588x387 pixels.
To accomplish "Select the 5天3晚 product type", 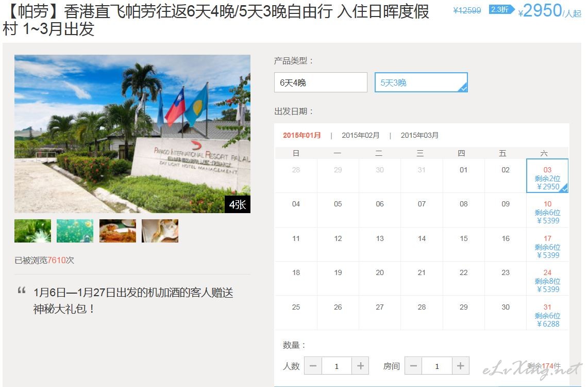I will click(421, 82).
